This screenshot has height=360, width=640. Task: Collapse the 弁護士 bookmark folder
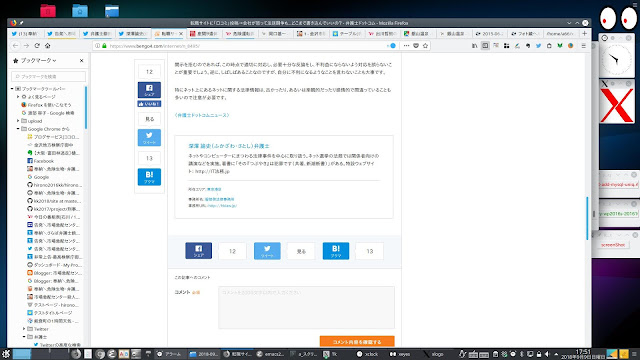[24, 337]
